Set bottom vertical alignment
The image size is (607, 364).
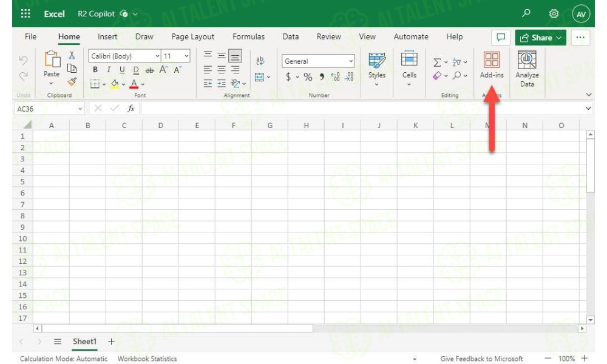[235, 56]
